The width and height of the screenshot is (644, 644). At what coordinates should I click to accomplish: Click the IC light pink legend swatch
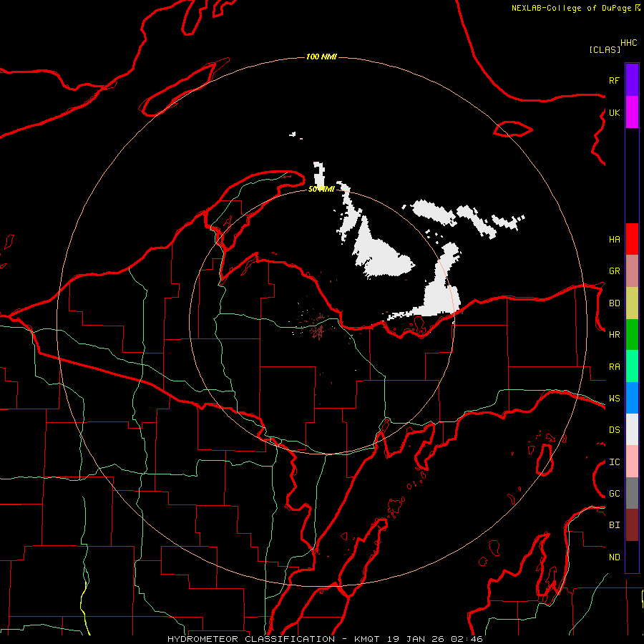[632, 462]
